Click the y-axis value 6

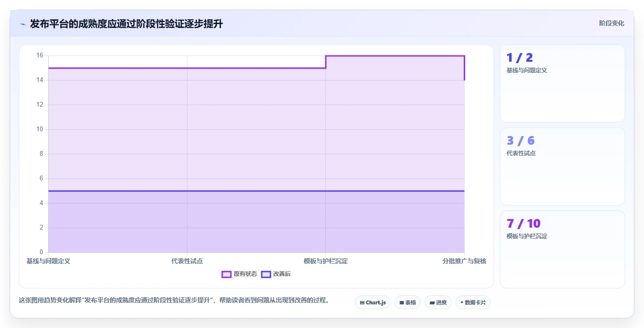(x=41, y=178)
